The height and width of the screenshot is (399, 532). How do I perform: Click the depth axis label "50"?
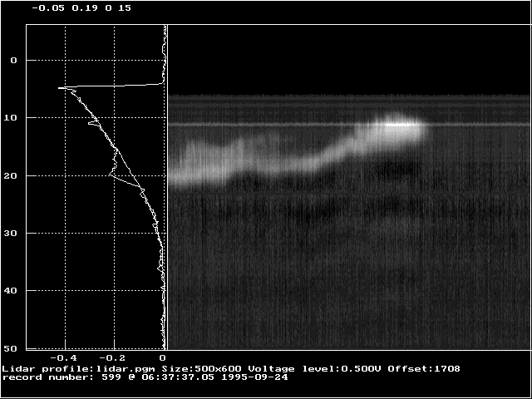coord(10,348)
